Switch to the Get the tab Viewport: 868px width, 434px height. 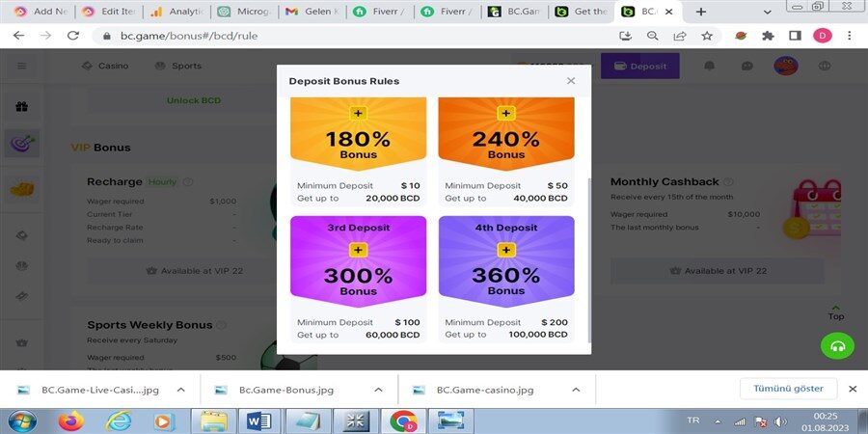point(582,12)
